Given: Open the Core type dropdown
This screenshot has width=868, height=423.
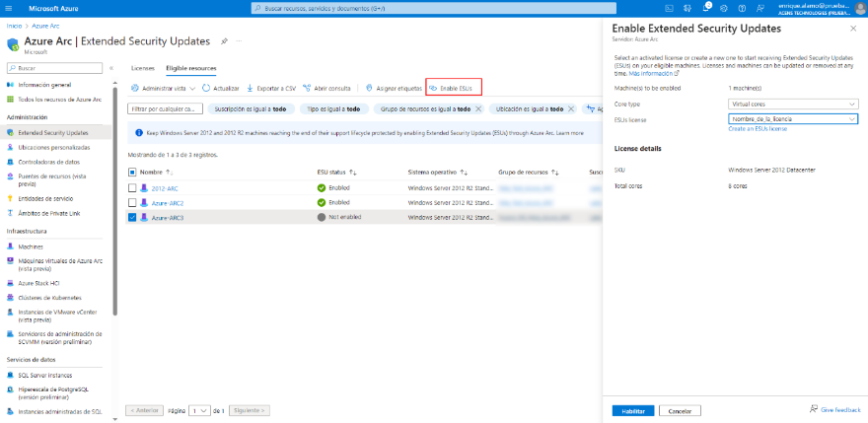Looking at the screenshot, I should (x=793, y=104).
